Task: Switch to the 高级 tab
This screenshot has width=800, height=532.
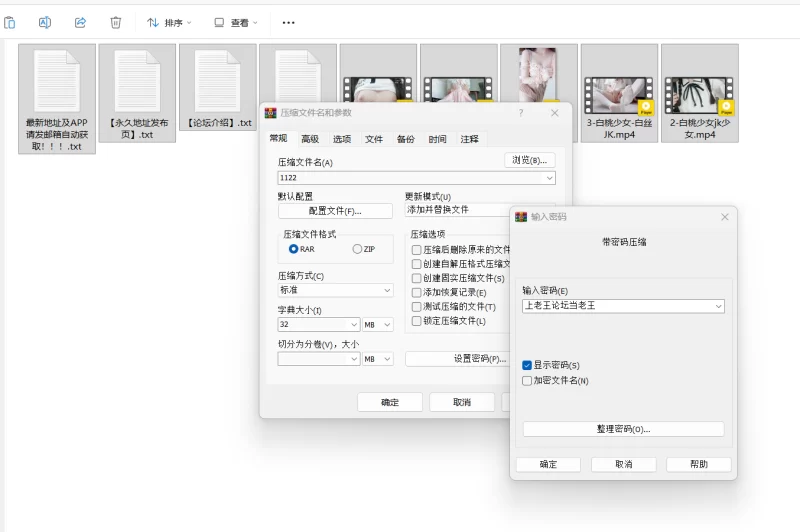Action: click(x=310, y=139)
